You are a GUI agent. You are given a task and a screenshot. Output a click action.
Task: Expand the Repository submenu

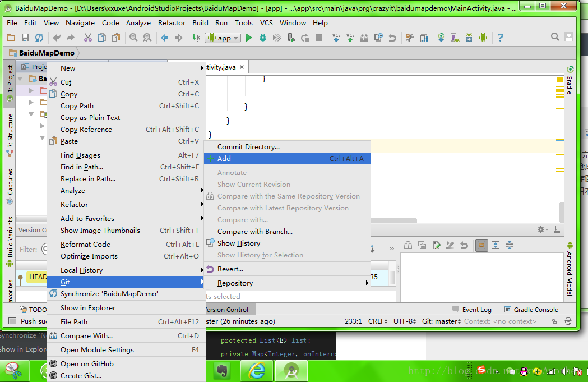pyautogui.click(x=287, y=283)
